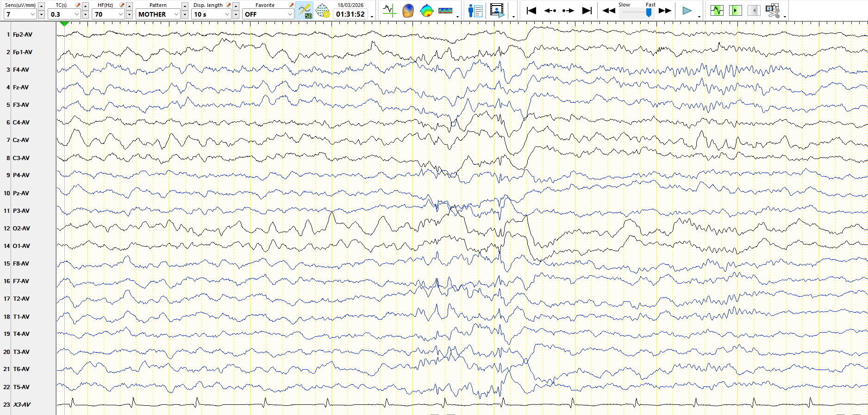
Task: Decrease display length with down stepper
Action: click(x=236, y=14)
